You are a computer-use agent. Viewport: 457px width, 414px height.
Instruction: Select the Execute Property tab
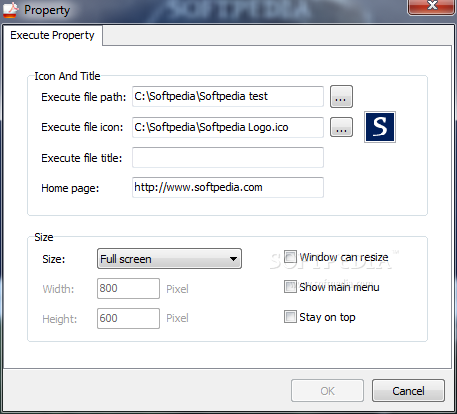tap(52, 35)
